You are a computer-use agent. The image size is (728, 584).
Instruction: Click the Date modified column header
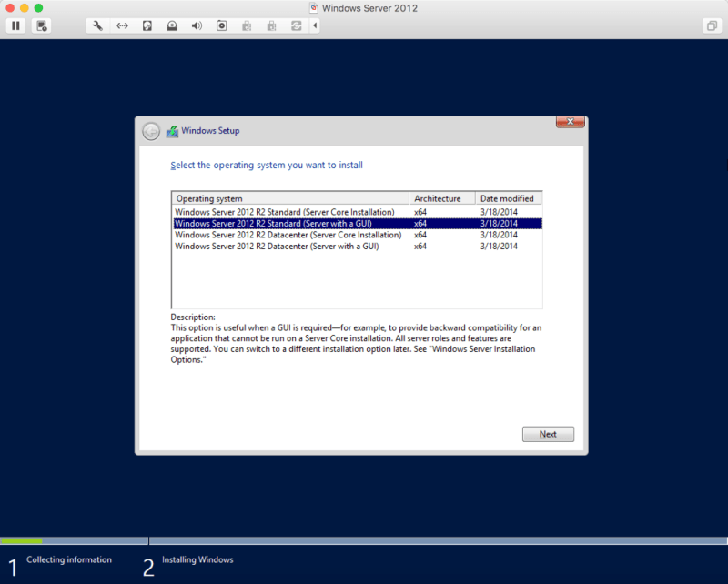pyautogui.click(x=508, y=198)
